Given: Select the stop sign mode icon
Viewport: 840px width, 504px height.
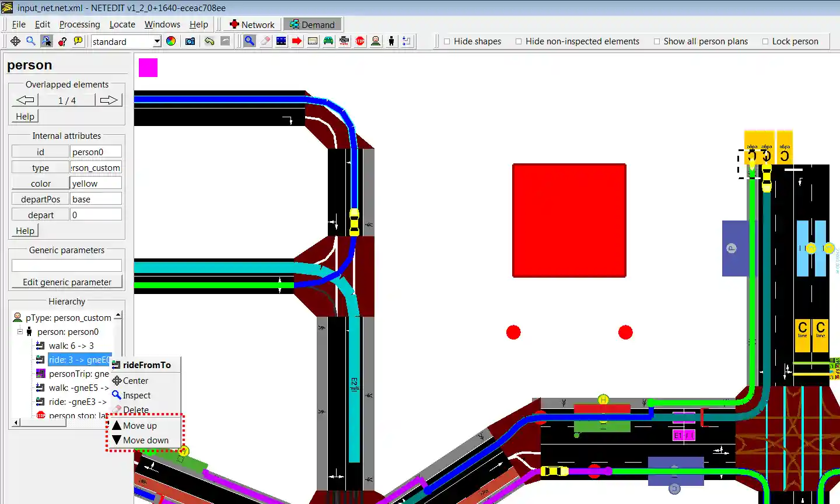Looking at the screenshot, I should pyautogui.click(x=360, y=41).
